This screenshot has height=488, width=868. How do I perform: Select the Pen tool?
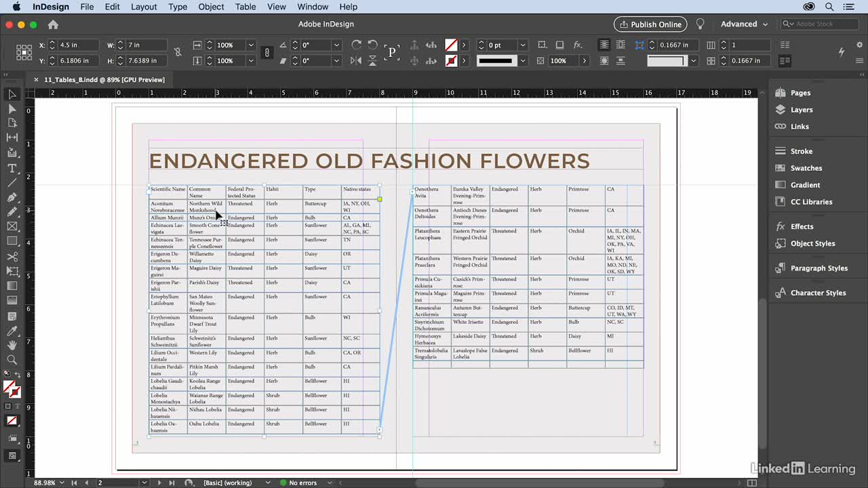pos(12,197)
